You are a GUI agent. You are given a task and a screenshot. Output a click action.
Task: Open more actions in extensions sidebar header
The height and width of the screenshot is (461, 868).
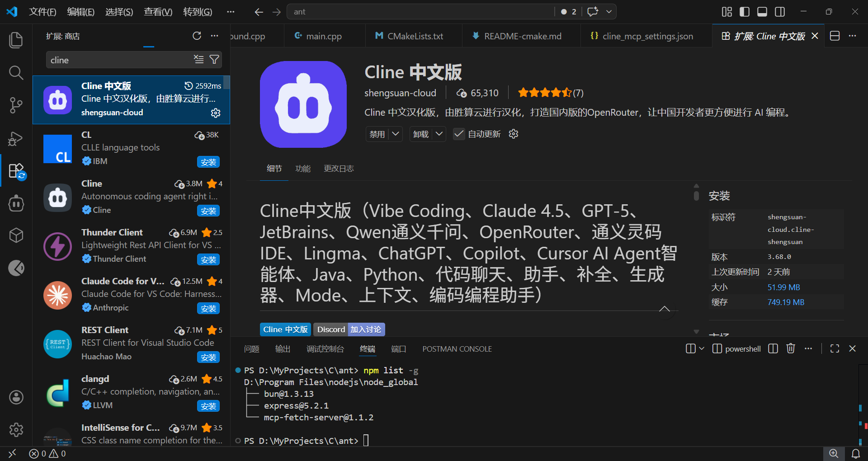click(214, 36)
